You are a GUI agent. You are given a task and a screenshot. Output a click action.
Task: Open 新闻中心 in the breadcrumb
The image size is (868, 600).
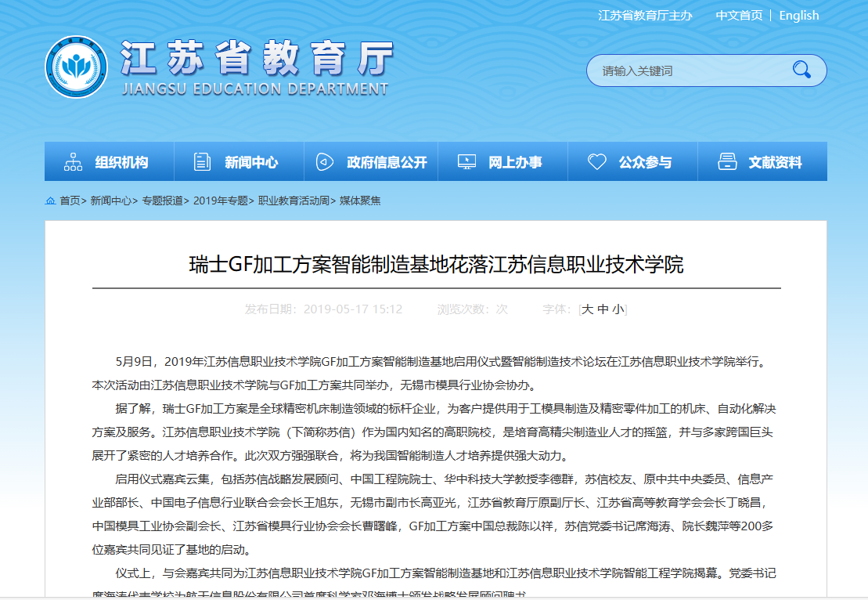(x=110, y=201)
